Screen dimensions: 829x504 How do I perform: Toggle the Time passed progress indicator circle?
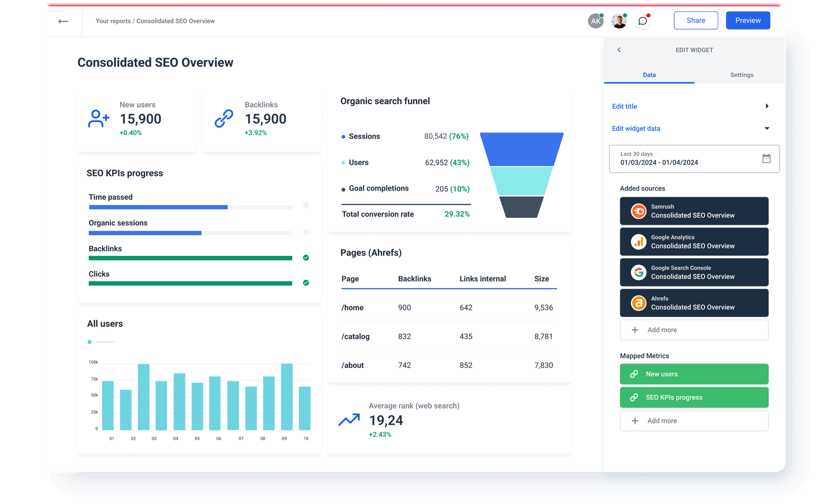click(306, 206)
